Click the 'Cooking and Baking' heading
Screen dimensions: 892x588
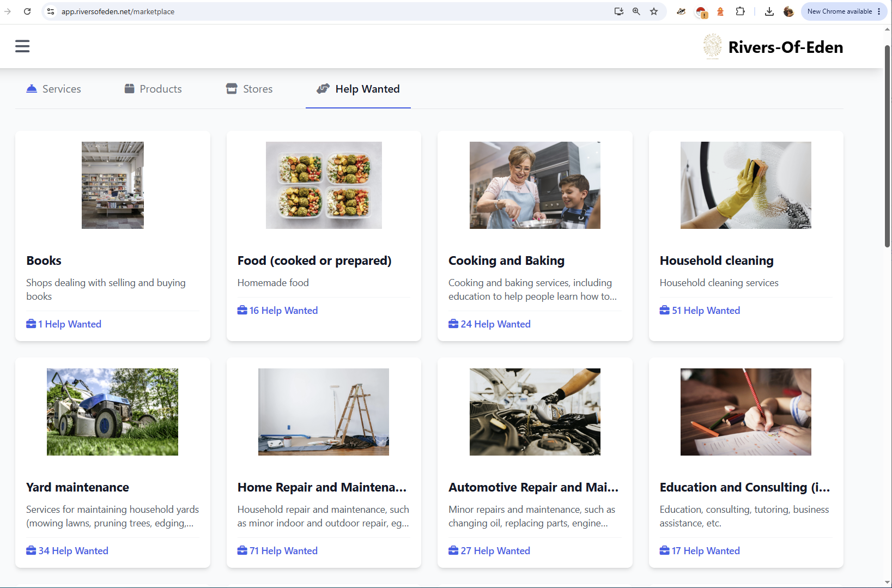506,260
